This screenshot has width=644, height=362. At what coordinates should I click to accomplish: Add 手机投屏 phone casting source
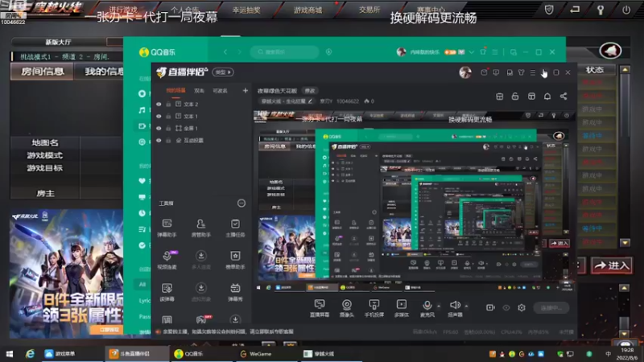click(x=374, y=308)
